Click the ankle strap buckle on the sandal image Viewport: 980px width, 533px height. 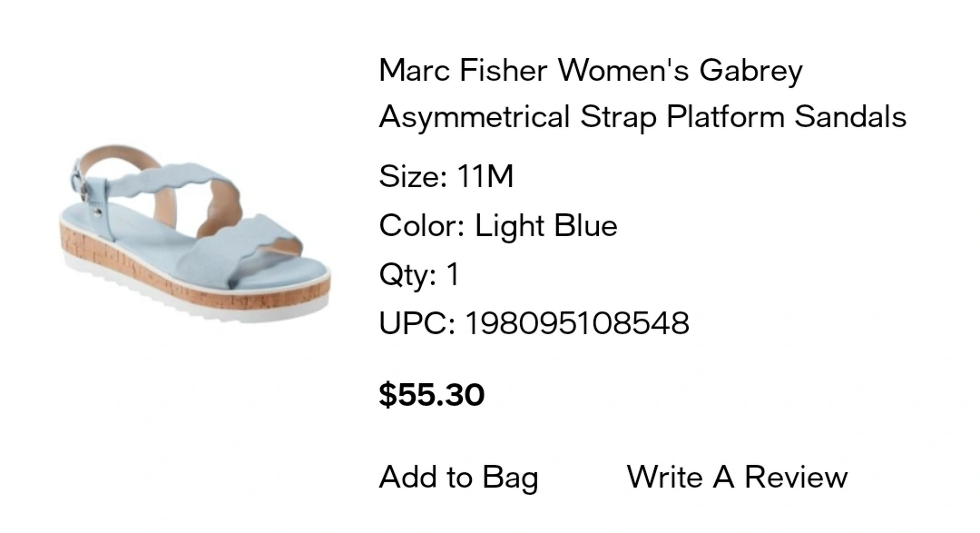point(83,192)
